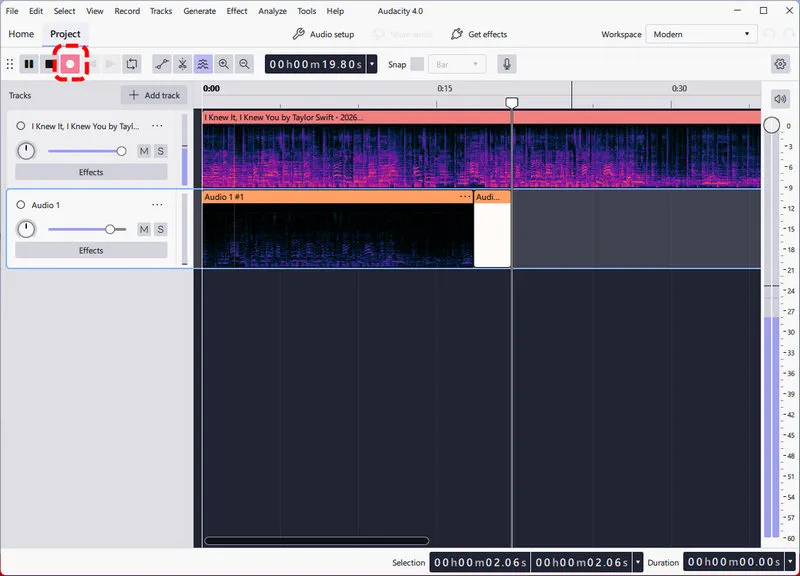Click the master playback volume slider knob
This screenshot has width=800, height=576.
pyautogui.click(x=771, y=125)
